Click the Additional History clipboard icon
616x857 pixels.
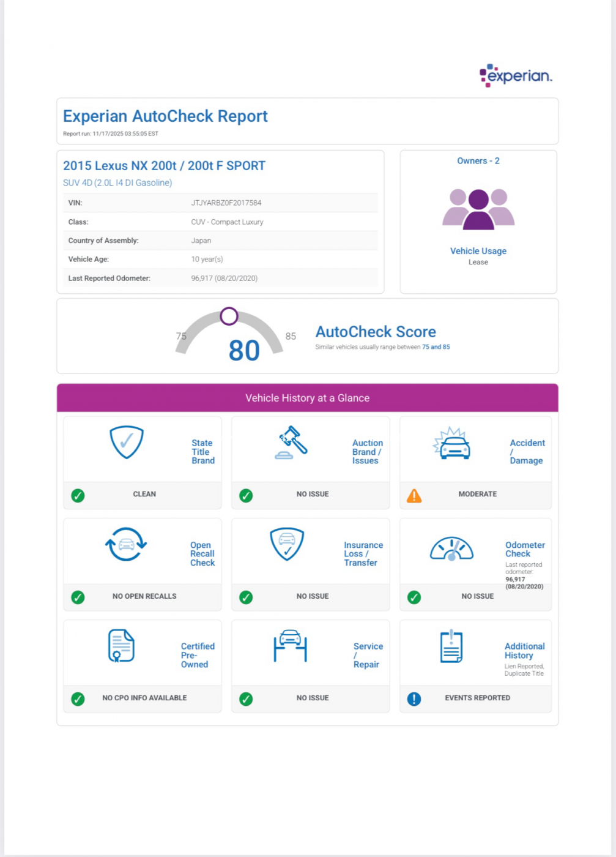(x=451, y=646)
